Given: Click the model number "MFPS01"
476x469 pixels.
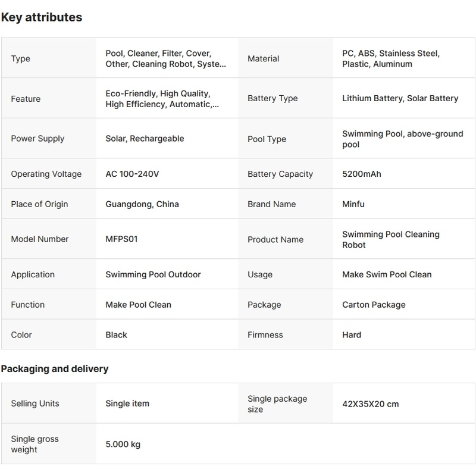Looking at the screenshot, I should (x=121, y=239).
